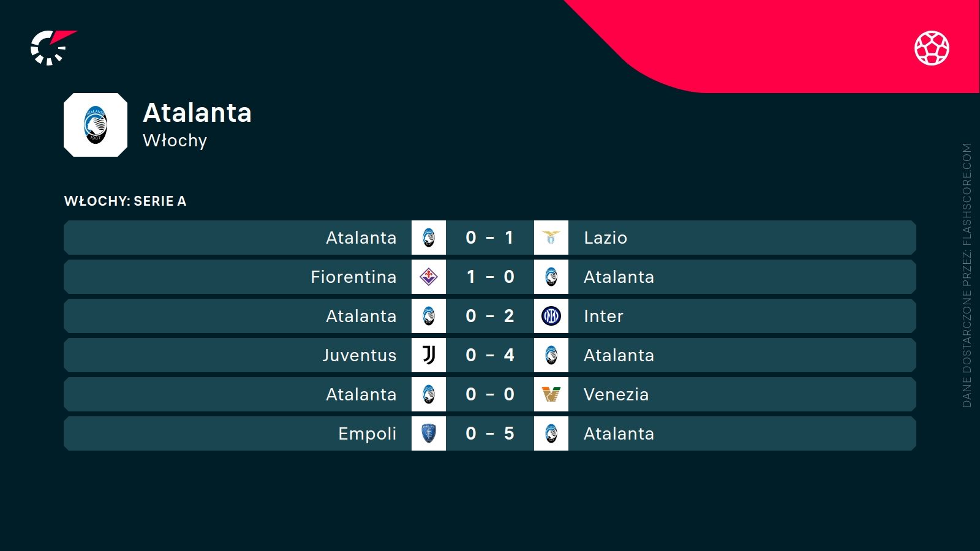Click Atalanta crest in the Empoli match row
980x551 pixels.
[x=551, y=433]
